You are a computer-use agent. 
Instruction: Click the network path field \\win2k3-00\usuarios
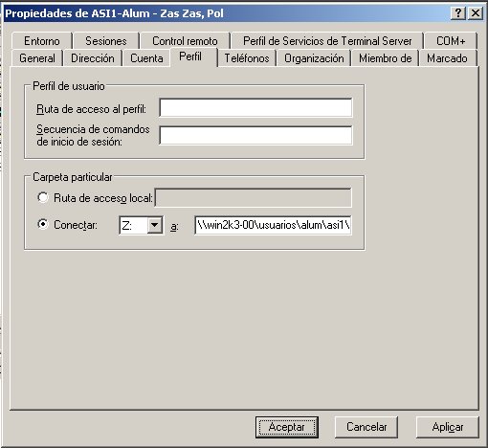(x=273, y=225)
